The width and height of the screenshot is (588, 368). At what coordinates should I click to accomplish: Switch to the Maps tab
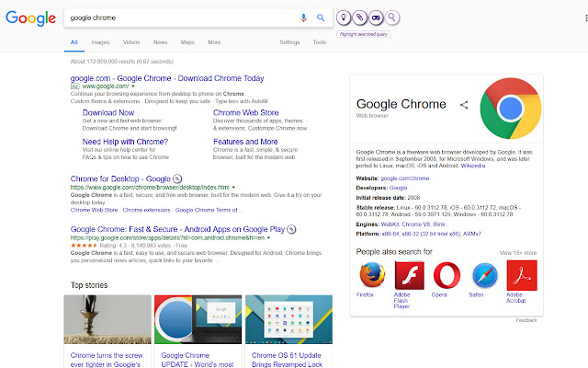pos(187,42)
